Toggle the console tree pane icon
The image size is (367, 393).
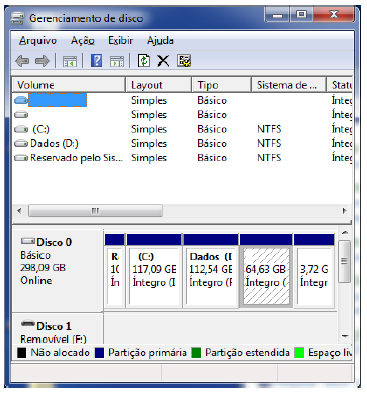[70, 61]
